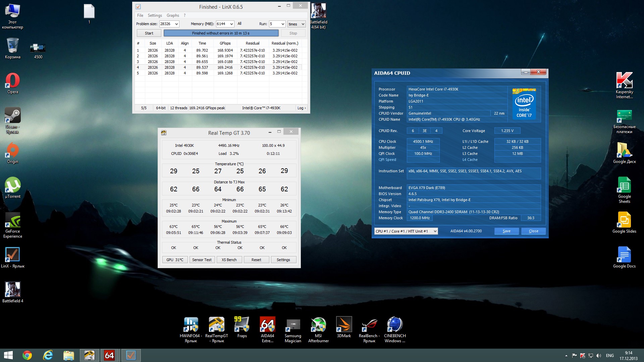
Task: Launch Fraps from the desktop
Action: click(x=242, y=325)
